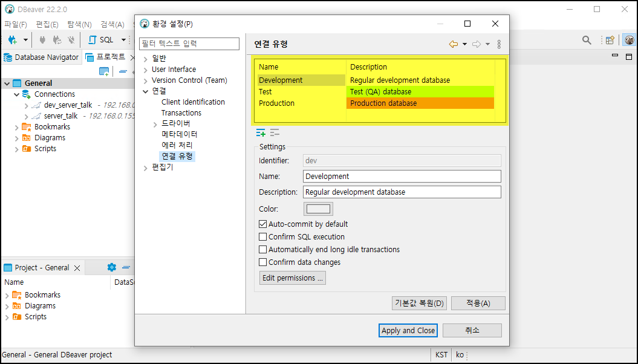Click the Connections folder icon in tree
The height and width of the screenshot is (364, 638).
(x=27, y=94)
